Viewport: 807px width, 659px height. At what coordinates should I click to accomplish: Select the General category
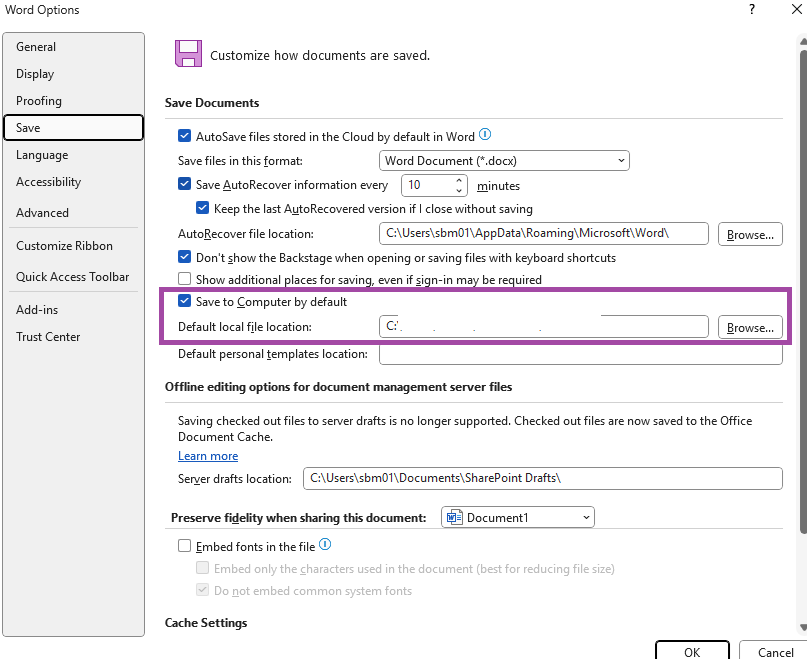(x=73, y=47)
